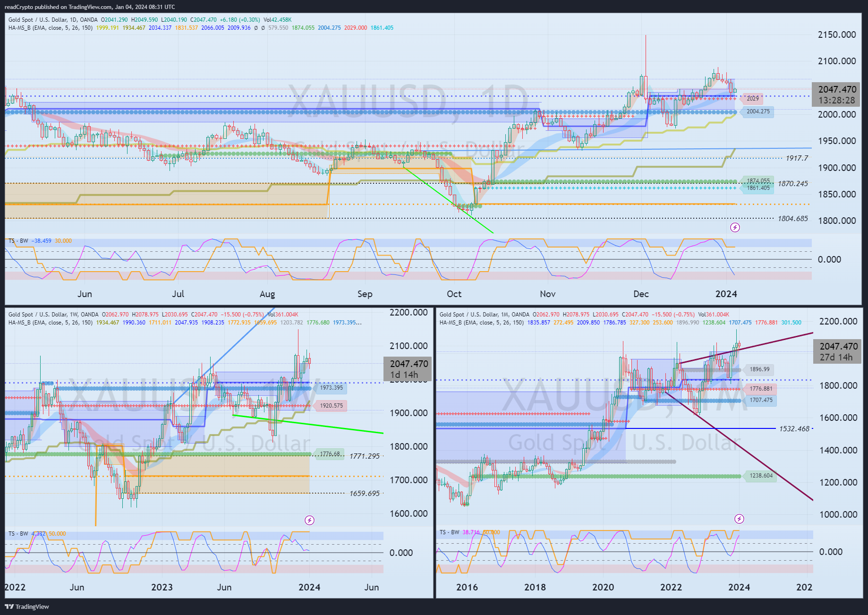Select the 1874.055 green price tag on the daily chart
Screen dimensions: 868x615
758,181
